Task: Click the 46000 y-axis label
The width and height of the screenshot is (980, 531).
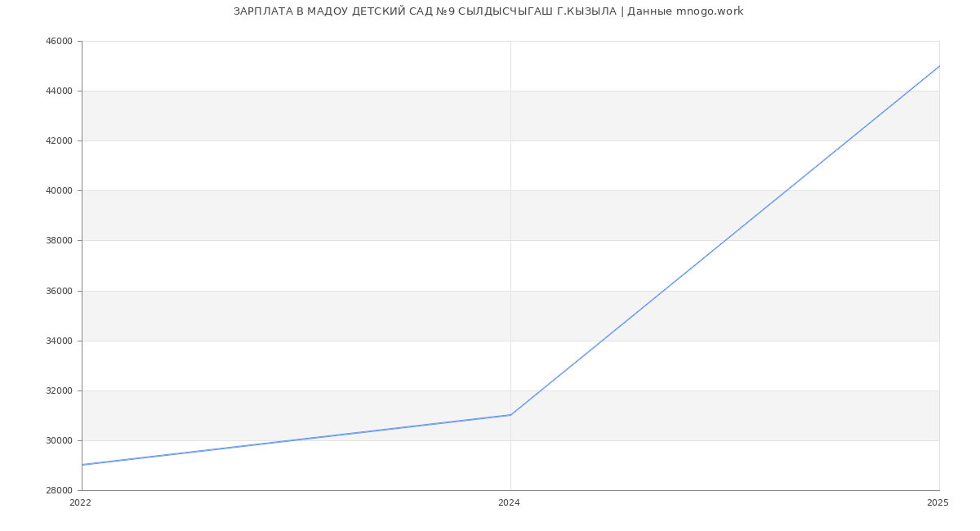Action: pyautogui.click(x=60, y=42)
